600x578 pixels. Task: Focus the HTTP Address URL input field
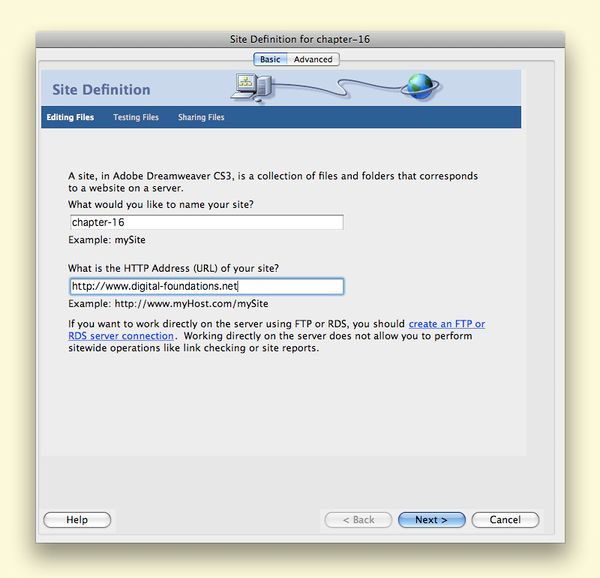pyautogui.click(x=206, y=286)
